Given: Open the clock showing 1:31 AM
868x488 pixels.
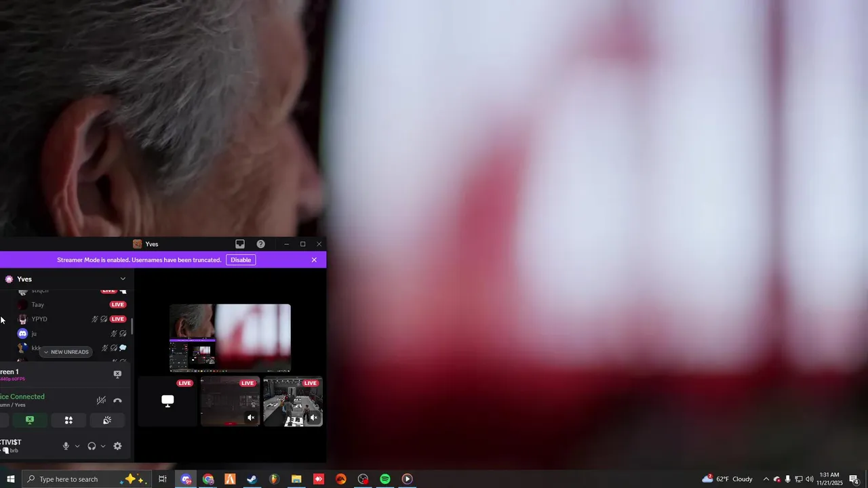Looking at the screenshot, I should click(829, 479).
